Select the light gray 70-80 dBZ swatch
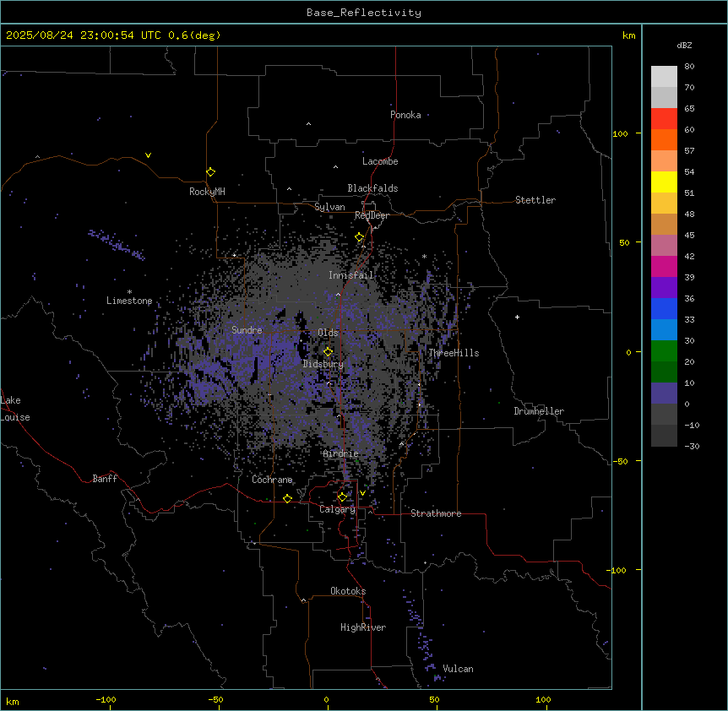This screenshot has height=711, width=728. pos(664,77)
